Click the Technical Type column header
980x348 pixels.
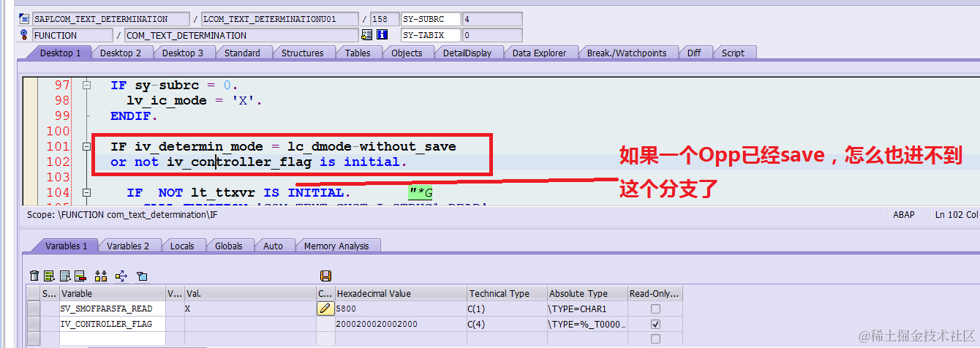(x=507, y=293)
